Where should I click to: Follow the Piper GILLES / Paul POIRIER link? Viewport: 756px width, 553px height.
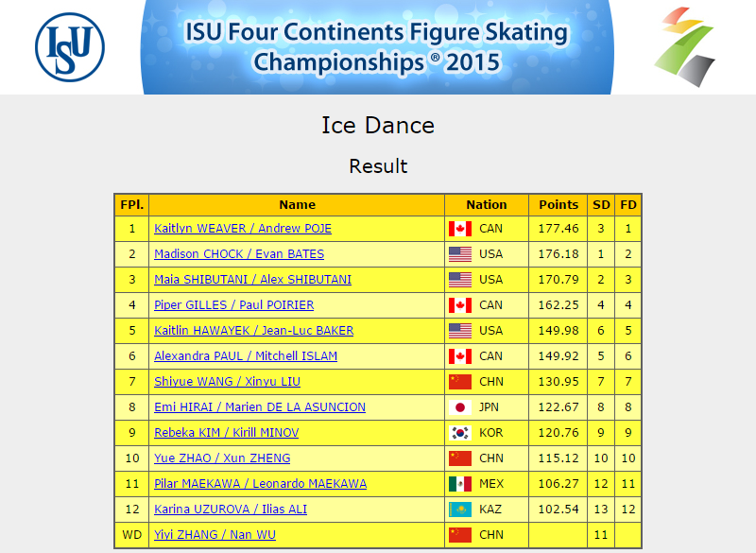click(x=233, y=305)
